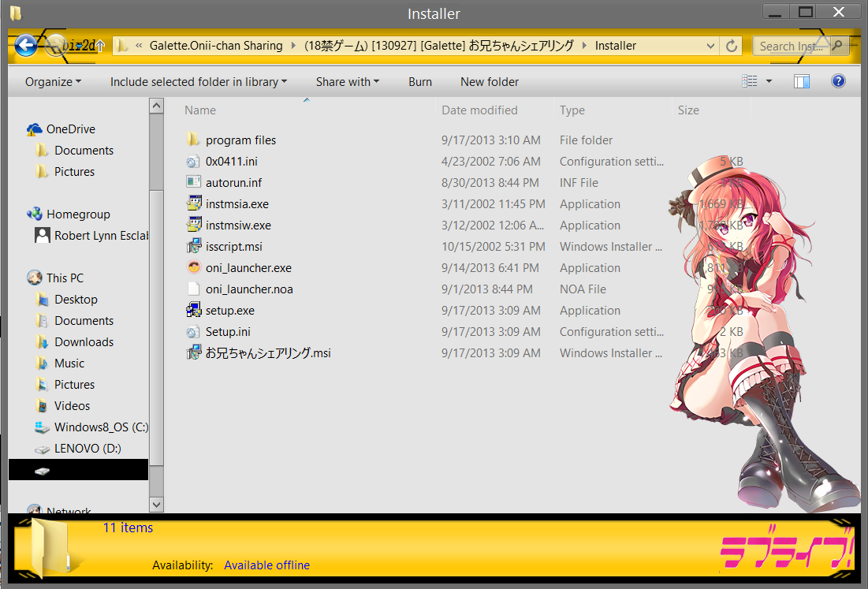Click the 11 items count text
The height and width of the screenshot is (589, 868).
(128, 527)
